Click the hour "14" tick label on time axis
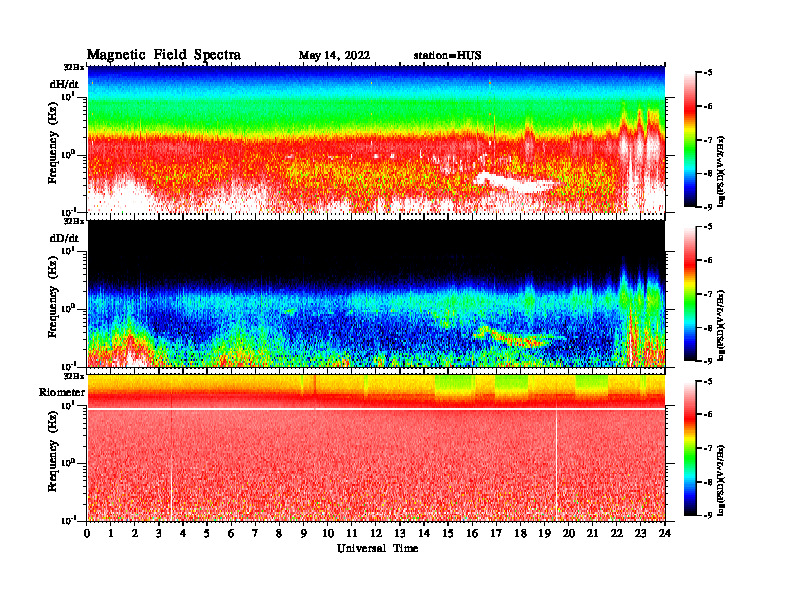This screenshot has height=612, width=792. click(424, 533)
